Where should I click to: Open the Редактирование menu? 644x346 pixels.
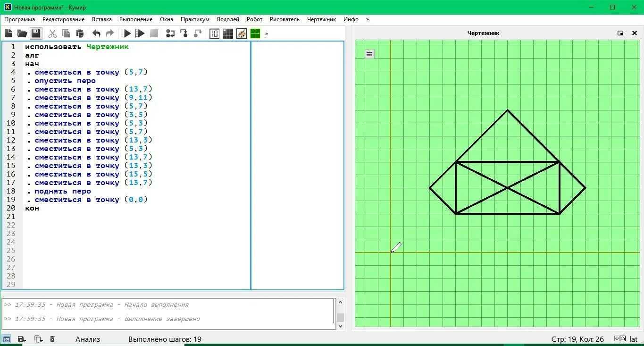(63, 19)
